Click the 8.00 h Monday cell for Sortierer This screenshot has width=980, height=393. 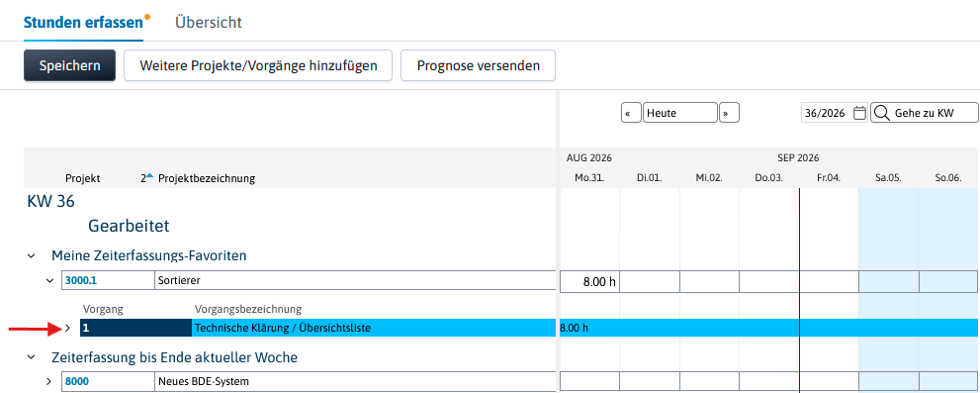589,282
